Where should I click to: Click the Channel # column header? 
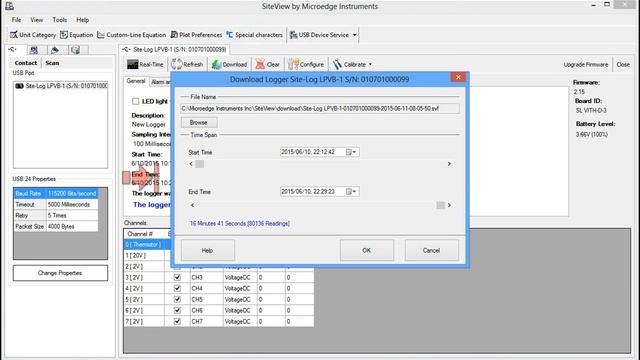coord(144,234)
